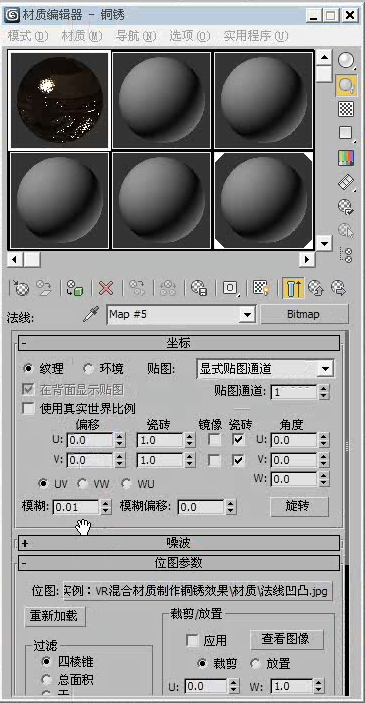Viewport: 365px width, 703px height.
Task: Collapse the 位图参数 rollout
Action: 179,563
